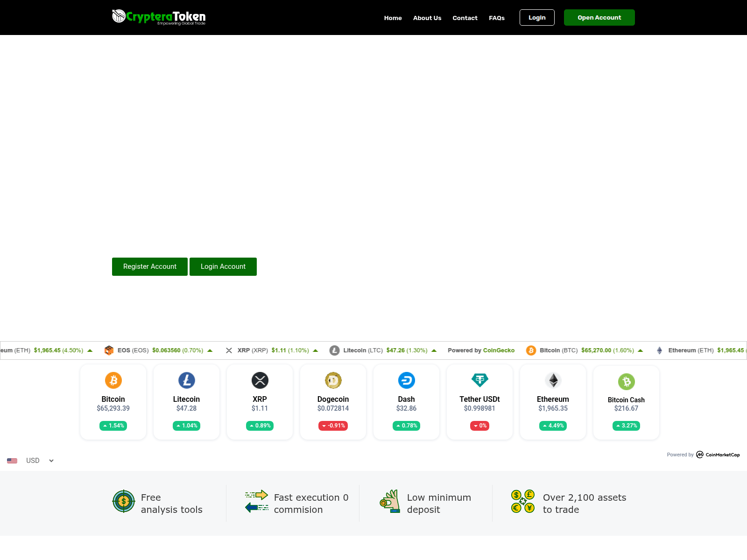Open the CoinMarketCap powered-by link
Image resolution: width=747 pixels, height=560 pixels.
click(718, 455)
